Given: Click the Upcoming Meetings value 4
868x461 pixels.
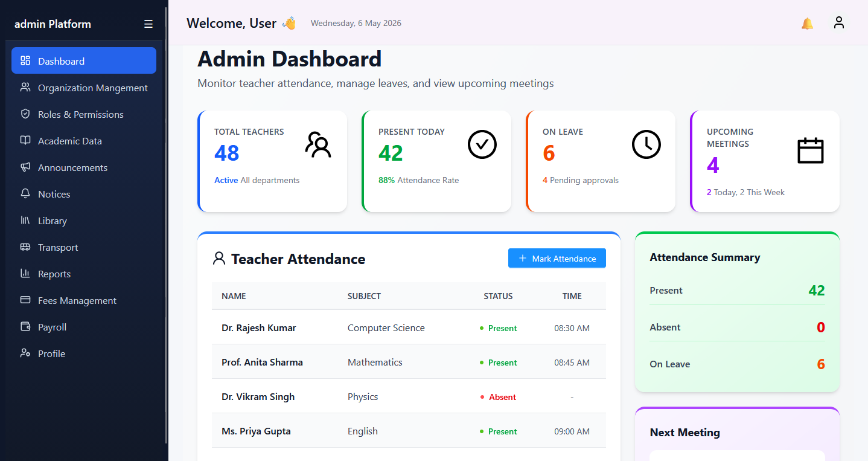Looking at the screenshot, I should click(713, 165).
